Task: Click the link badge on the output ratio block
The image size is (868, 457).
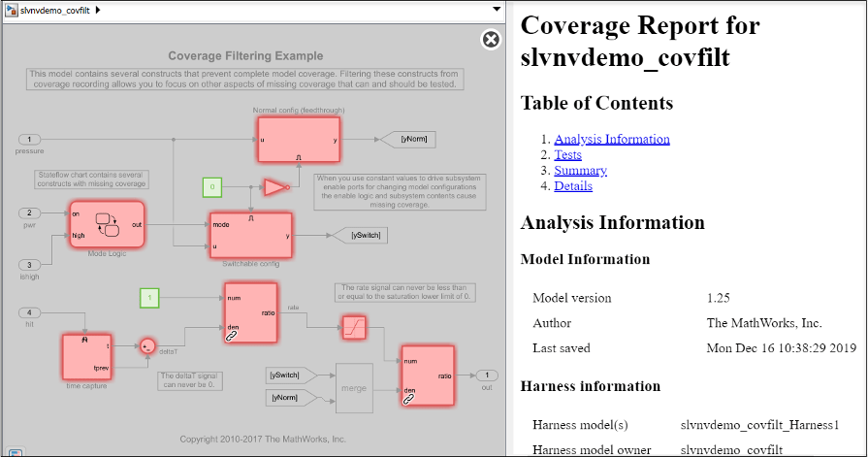Action: coord(408,399)
